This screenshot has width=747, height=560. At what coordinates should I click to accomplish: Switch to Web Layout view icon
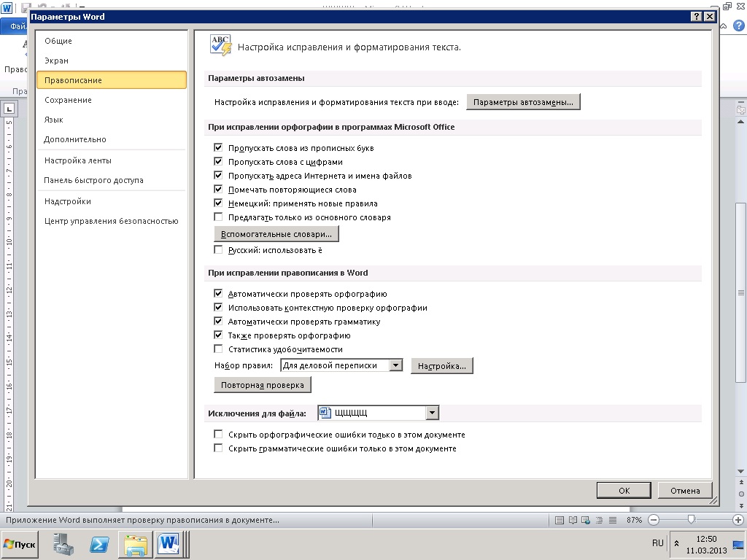pyautogui.click(x=586, y=520)
